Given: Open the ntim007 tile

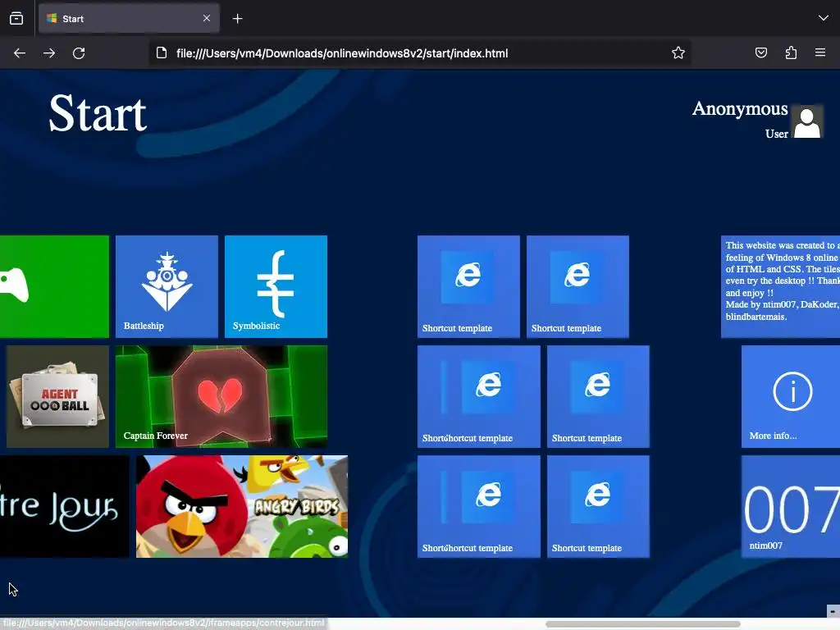Looking at the screenshot, I should click(x=791, y=507).
